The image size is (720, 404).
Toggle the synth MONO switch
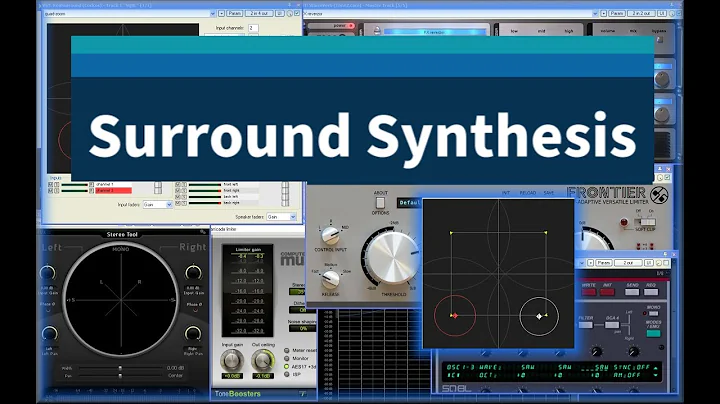point(653,313)
